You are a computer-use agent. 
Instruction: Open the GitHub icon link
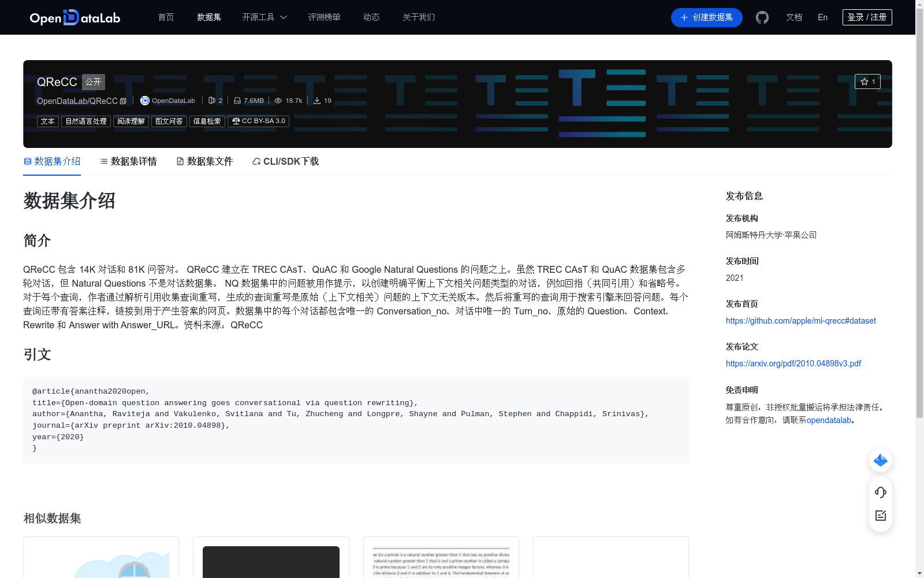click(x=762, y=17)
